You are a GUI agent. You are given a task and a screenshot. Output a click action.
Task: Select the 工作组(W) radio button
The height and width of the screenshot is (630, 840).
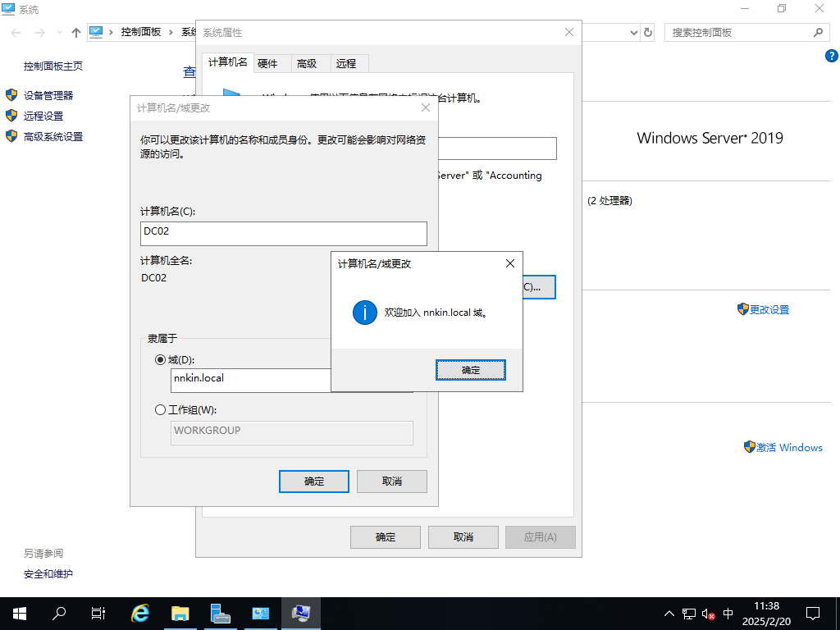pos(160,410)
